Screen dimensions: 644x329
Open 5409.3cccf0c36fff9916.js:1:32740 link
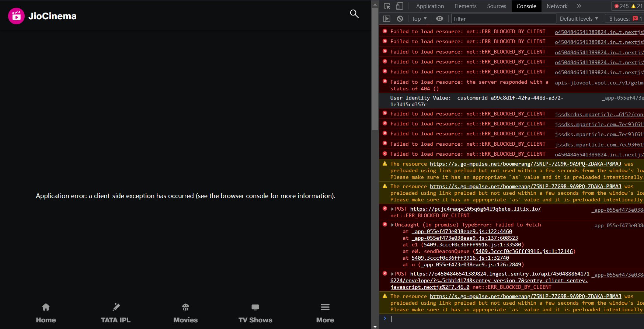[x=460, y=258]
